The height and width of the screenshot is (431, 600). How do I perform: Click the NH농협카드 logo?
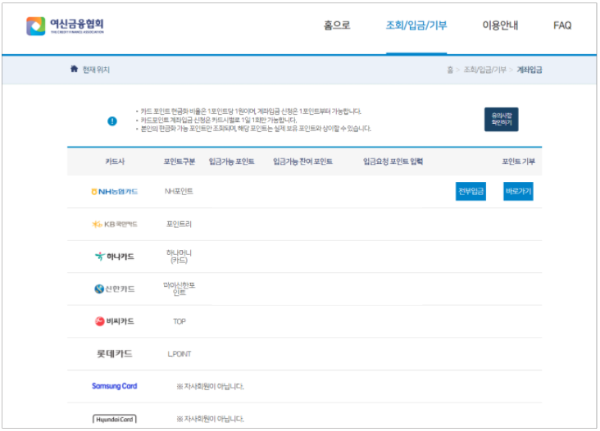click(x=114, y=191)
